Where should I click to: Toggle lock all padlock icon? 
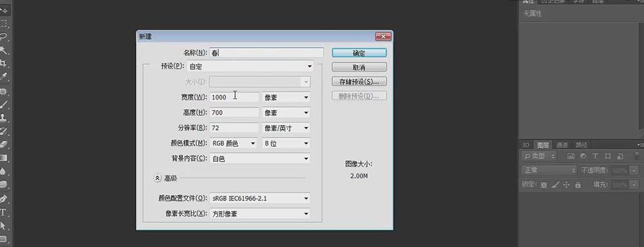[578, 185]
